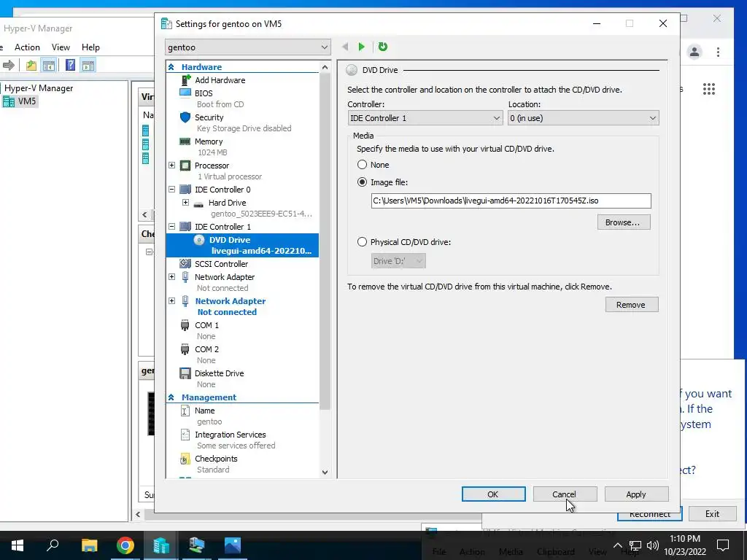This screenshot has height=560, width=747.
Task: Click the Apply button
Action: (x=636, y=494)
